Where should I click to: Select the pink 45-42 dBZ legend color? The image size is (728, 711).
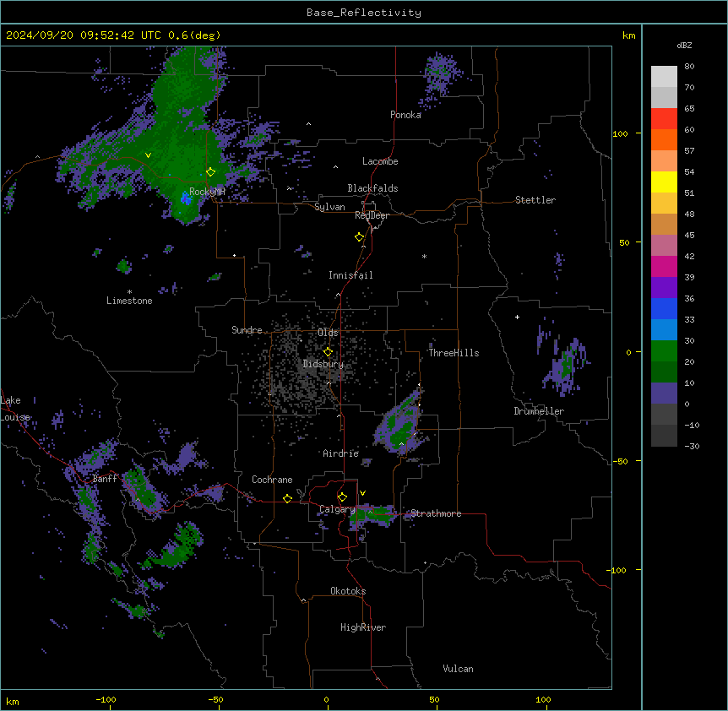pos(664,246)
